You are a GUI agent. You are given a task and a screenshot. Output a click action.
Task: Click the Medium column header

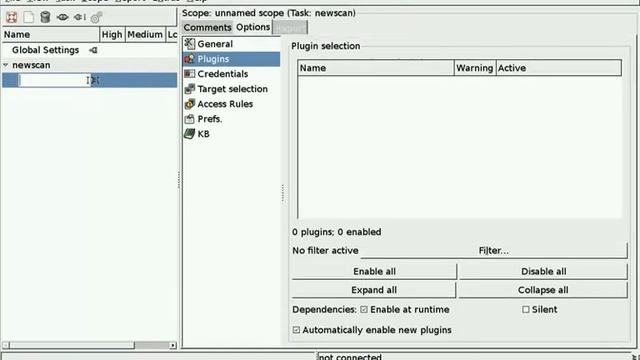click(145, 35)
